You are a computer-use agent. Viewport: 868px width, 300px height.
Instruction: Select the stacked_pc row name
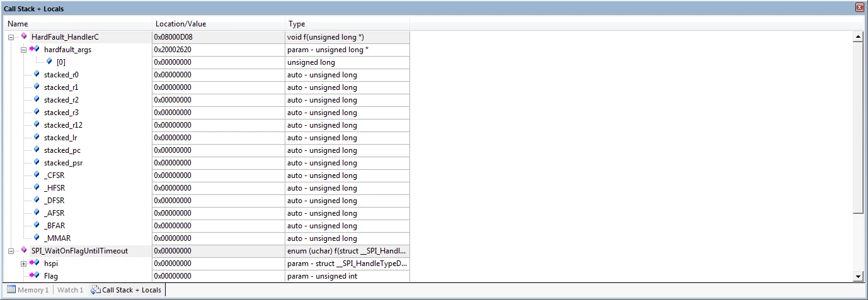62,150
